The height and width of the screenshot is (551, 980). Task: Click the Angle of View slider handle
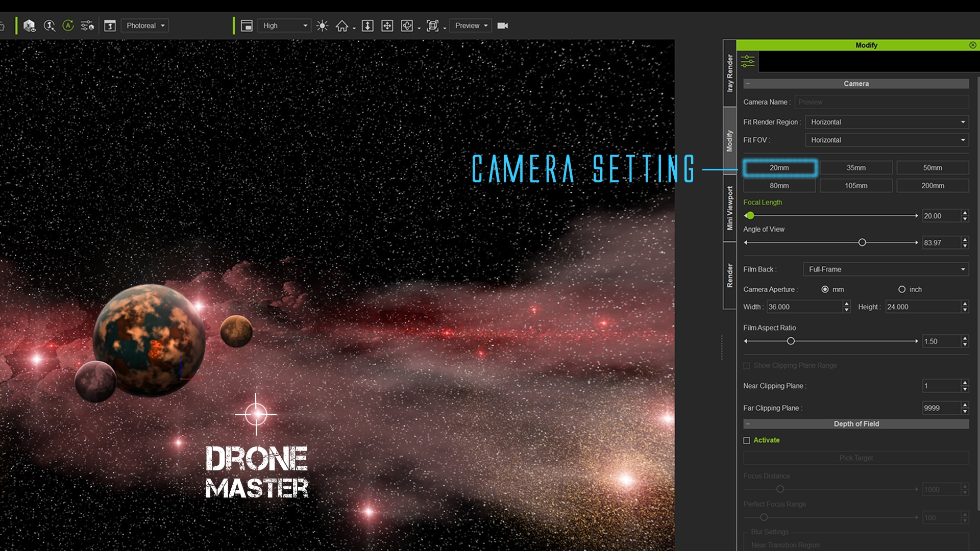click(862, 242)
